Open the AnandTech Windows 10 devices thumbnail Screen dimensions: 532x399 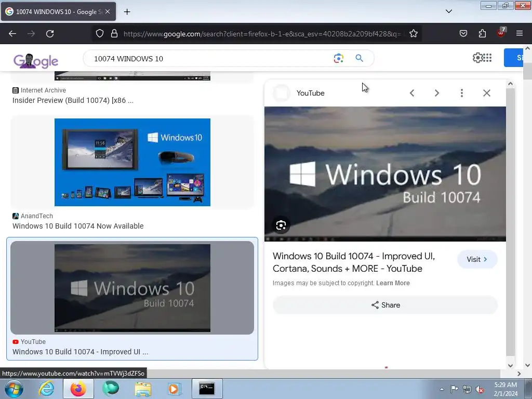coord(132,162)
